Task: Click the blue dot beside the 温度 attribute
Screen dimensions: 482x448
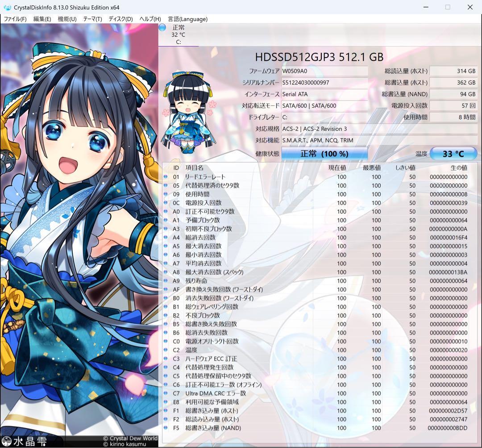Action: [166, 350]
